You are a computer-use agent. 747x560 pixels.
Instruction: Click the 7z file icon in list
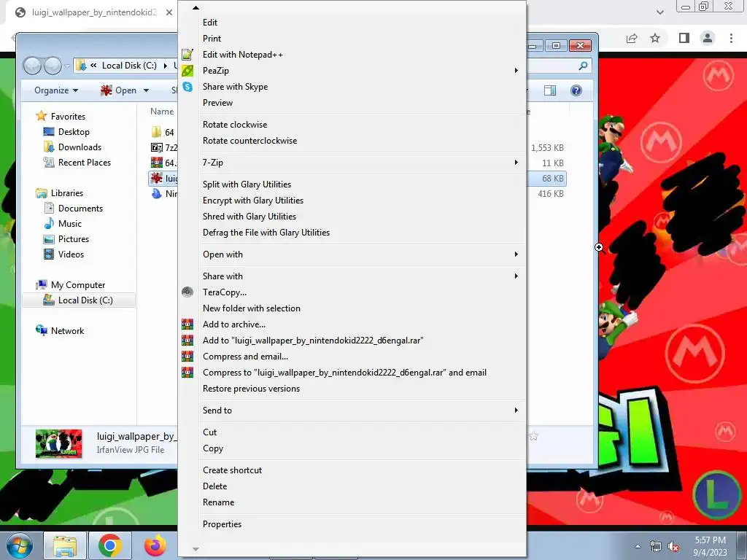[x=156, y=147]
